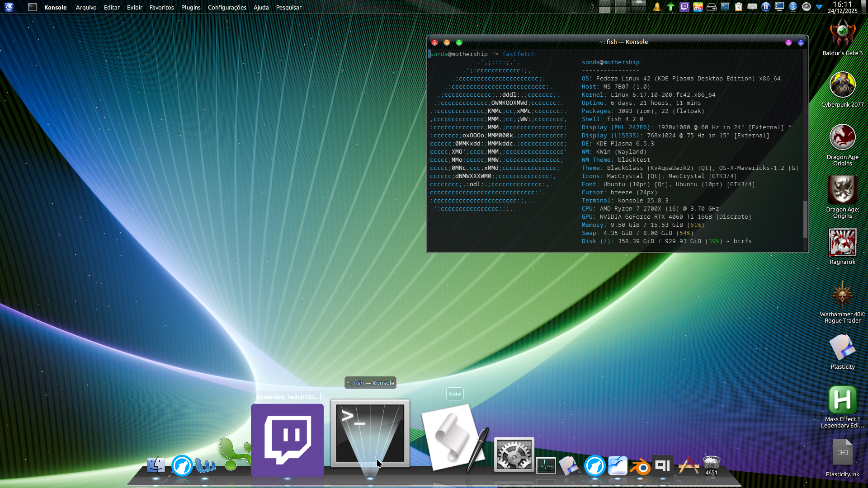The height and width of the screenshot is (488, 868).
Task: Click the paused media player tray icon
Action: 765,7
